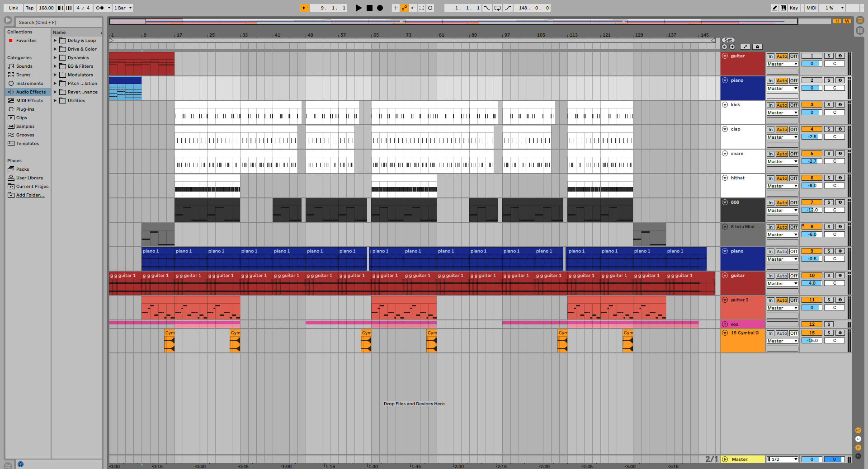Screen dimensions: 868x469
Task: Switch to Arrangement View selector
Action: (860, 20)
